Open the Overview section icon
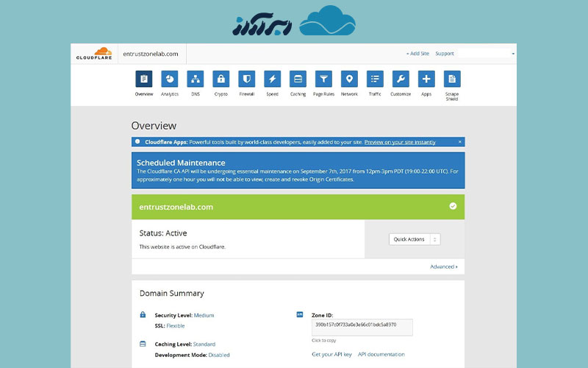Image resolution: width=588 pixels, height=368 pixels. 144,79
